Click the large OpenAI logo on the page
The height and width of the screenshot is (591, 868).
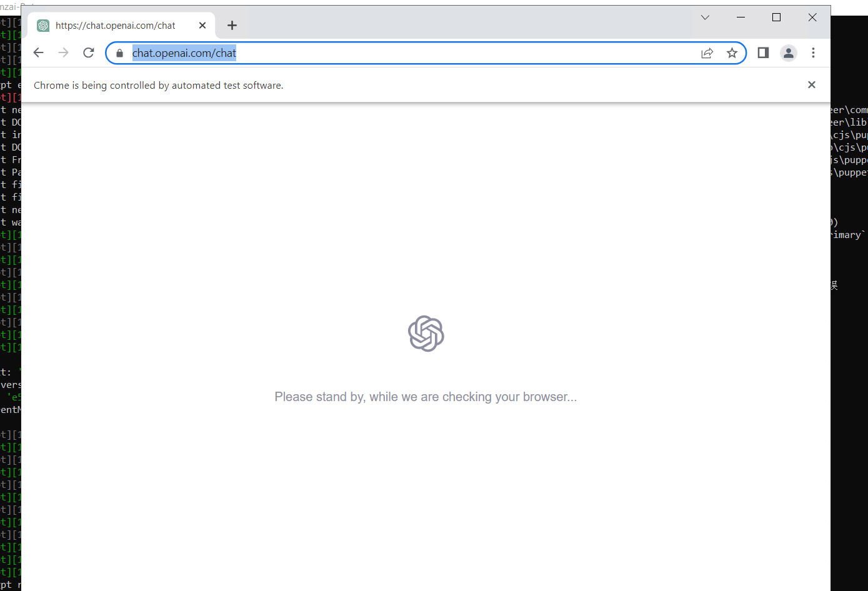[426, 334]
